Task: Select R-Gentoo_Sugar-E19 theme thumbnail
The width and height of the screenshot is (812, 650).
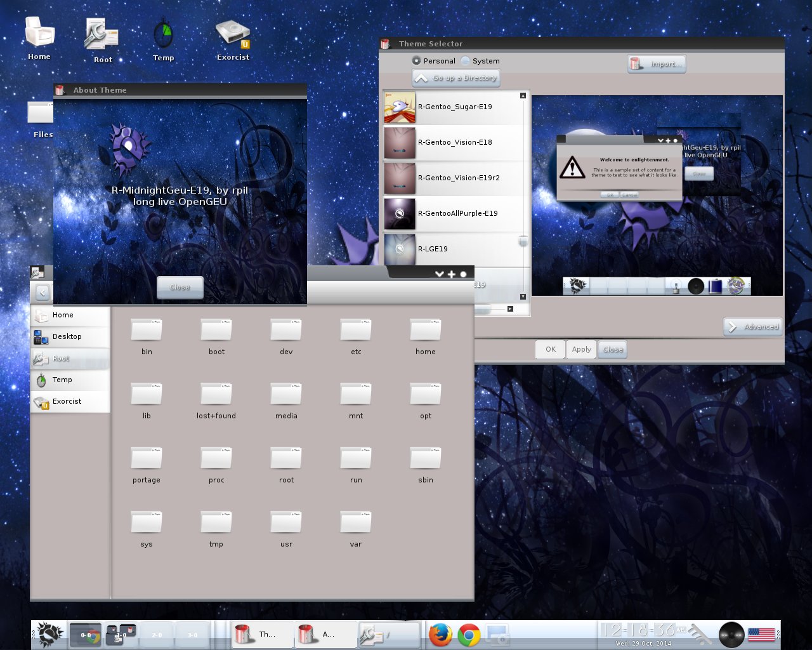Action: [400, 107]
